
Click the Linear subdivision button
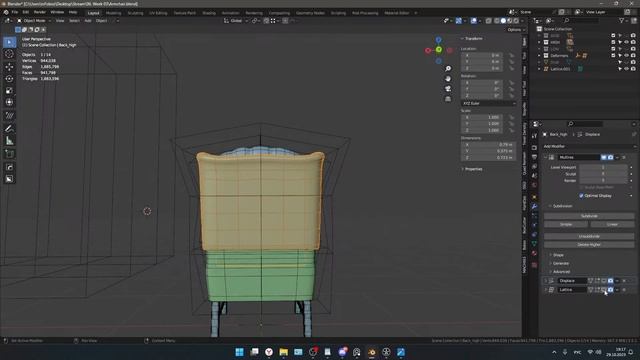pyautogui.click(x=612, y=224)
